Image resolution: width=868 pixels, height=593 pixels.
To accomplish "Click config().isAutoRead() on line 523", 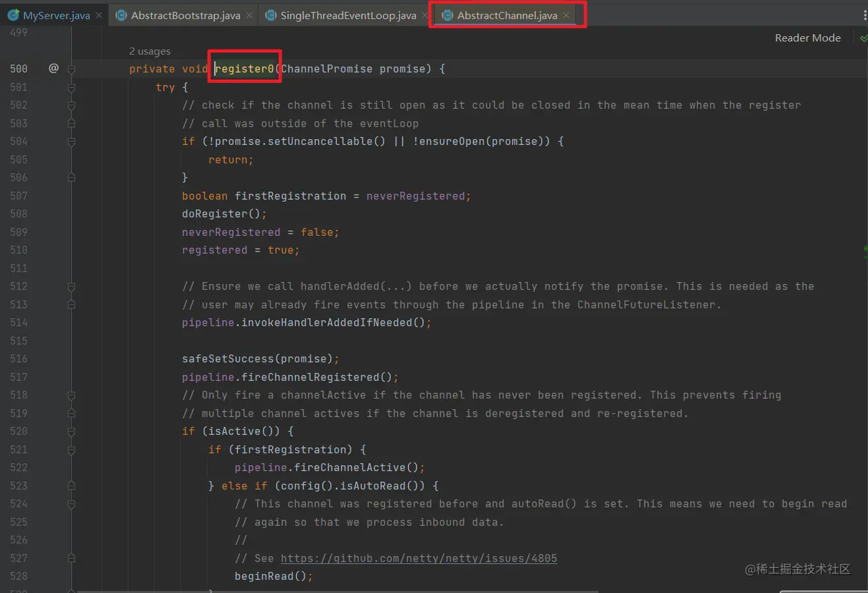I will tap(353, 486).
